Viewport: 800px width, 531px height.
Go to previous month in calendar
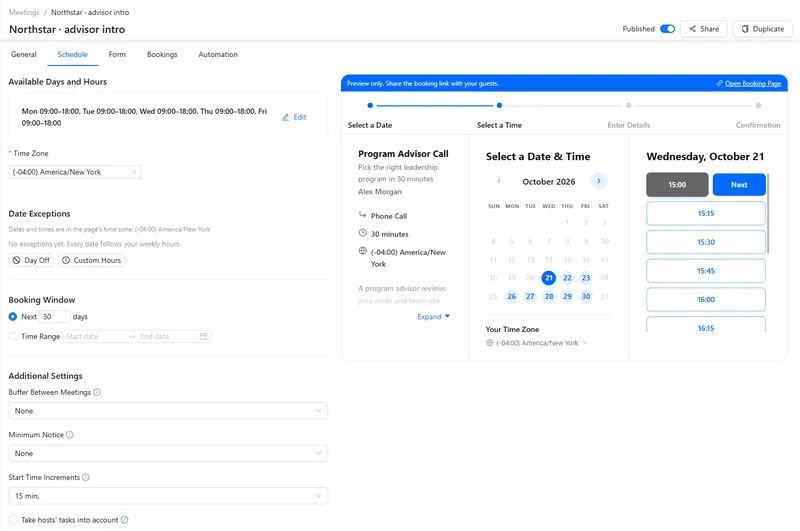[x=499, y=181]
